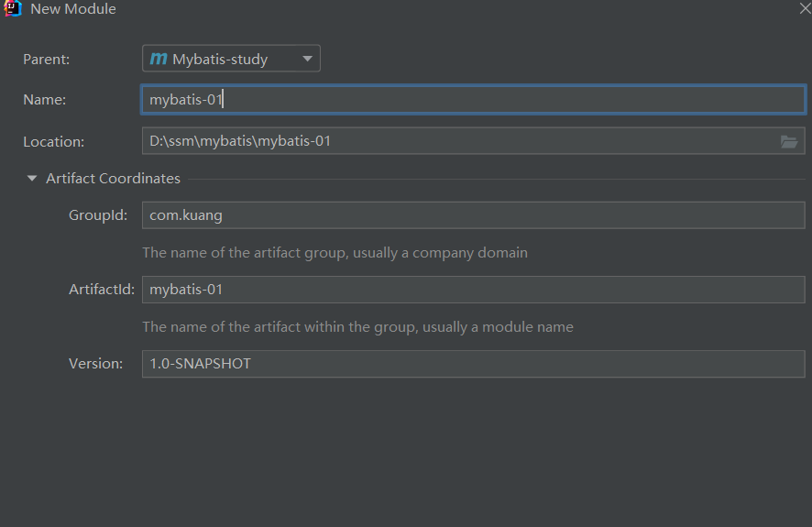
Task: Edit the ArtifactId field
Action: pos(473,290)
